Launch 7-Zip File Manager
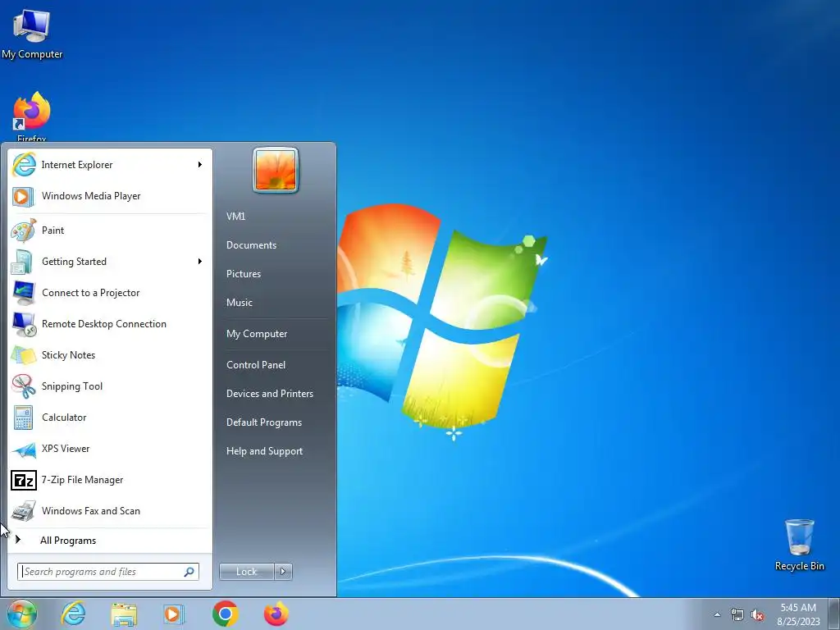 109,480
